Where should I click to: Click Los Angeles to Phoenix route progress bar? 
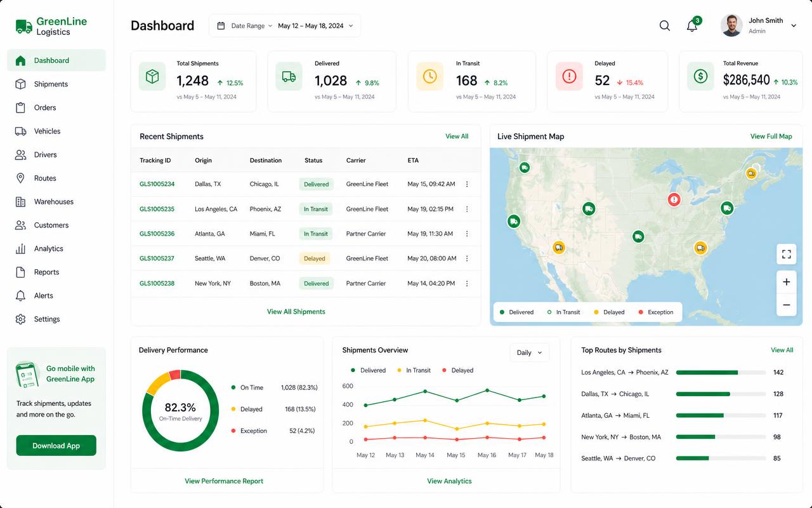(x=721, y=372)
